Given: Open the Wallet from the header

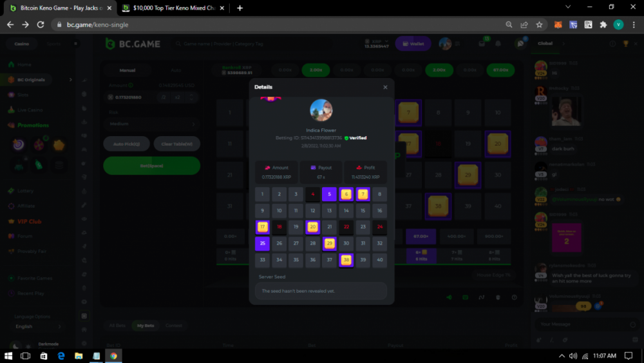Looking at the screenshot, I should point(413,44).
